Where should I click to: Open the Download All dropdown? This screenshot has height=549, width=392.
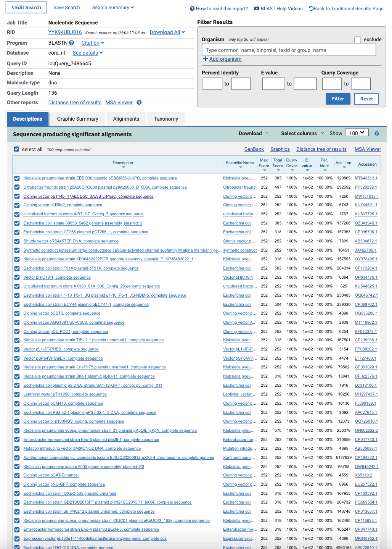click(167, 32)
